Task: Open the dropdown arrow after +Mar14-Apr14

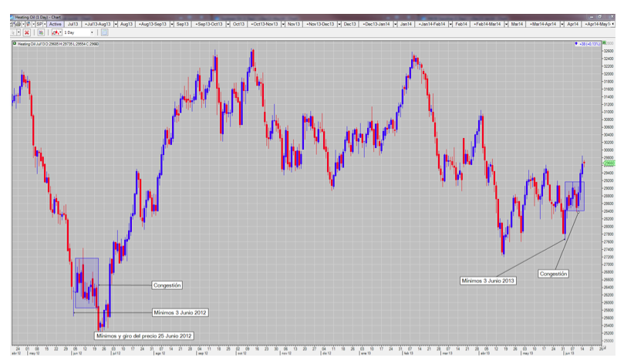Action: [562, 24]
